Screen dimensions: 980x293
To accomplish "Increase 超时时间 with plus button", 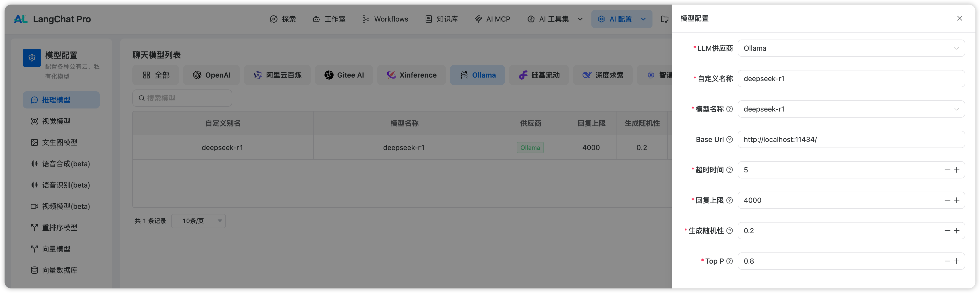I will (x=957, y=170).
